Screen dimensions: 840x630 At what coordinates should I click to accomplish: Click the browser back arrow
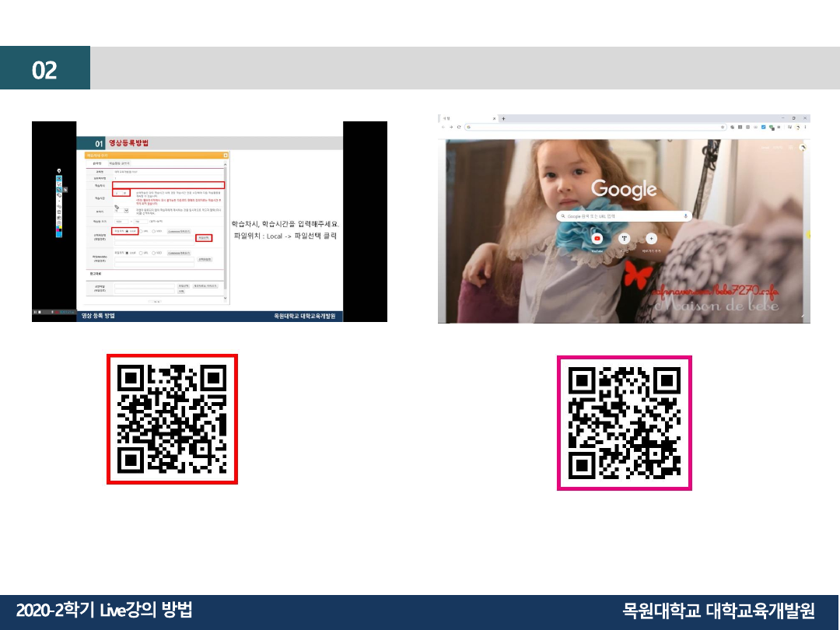443,127
